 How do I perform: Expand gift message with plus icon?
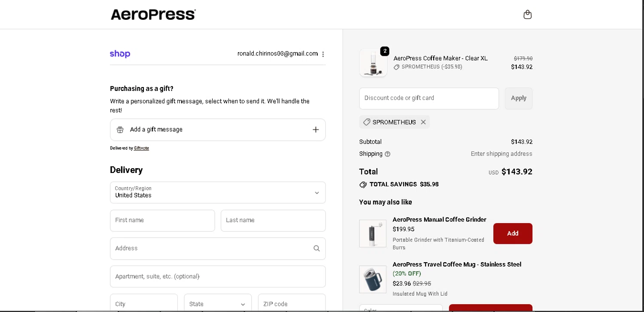point(316,130)
